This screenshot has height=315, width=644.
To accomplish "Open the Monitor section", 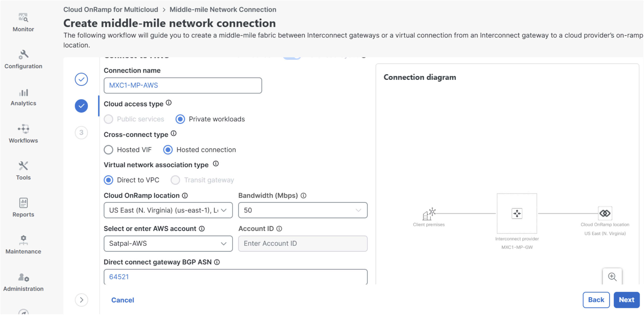I will click(x=23, y=23).
